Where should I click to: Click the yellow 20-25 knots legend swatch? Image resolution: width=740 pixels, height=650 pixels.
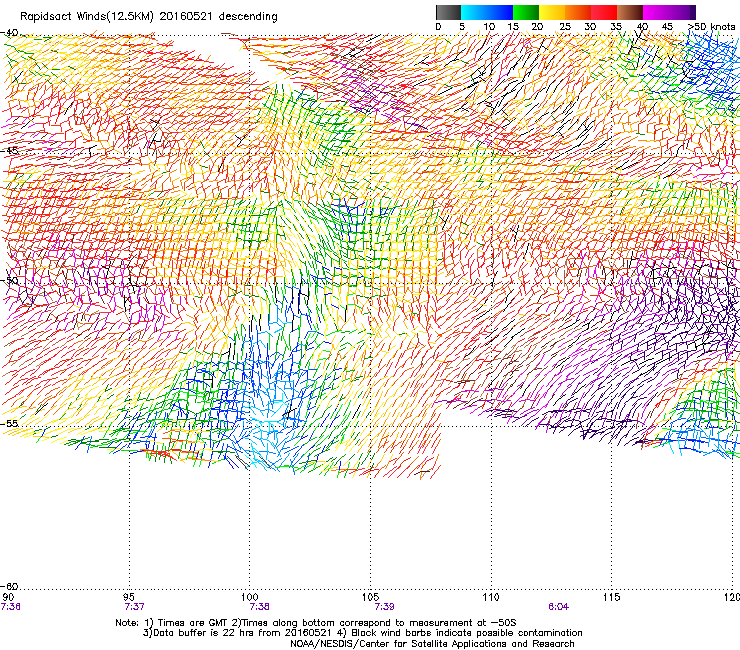pyautogui.click(x=552, y=12)
